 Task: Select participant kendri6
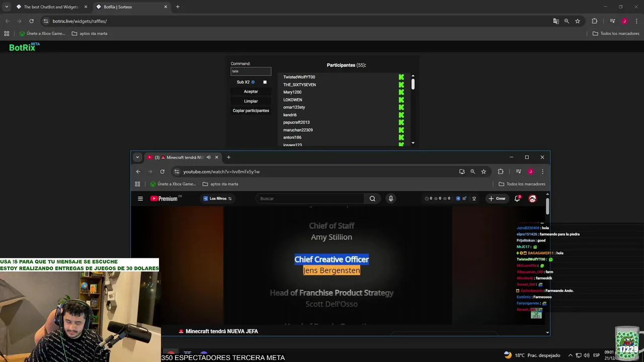click(290, 115)
